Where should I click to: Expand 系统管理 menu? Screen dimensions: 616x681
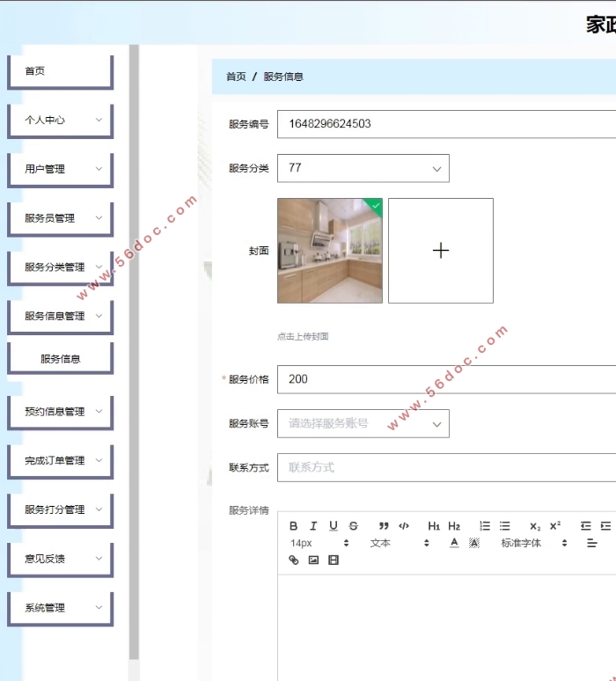[x=61, y=609]
